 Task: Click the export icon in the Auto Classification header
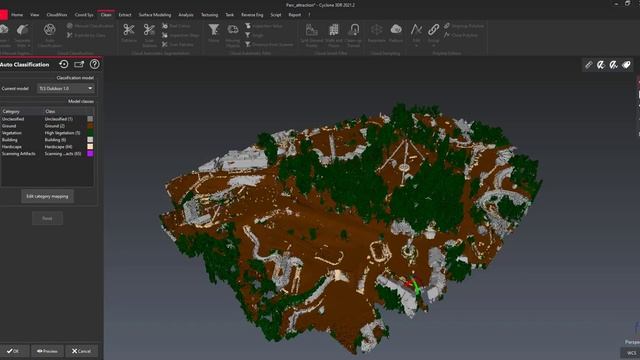point(79,64)
